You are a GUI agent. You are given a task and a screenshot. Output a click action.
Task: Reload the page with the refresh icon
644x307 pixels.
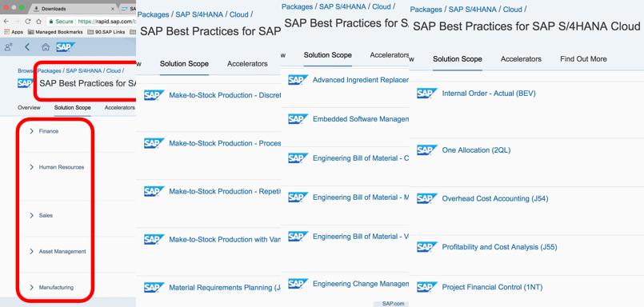[x=28, y=22]
